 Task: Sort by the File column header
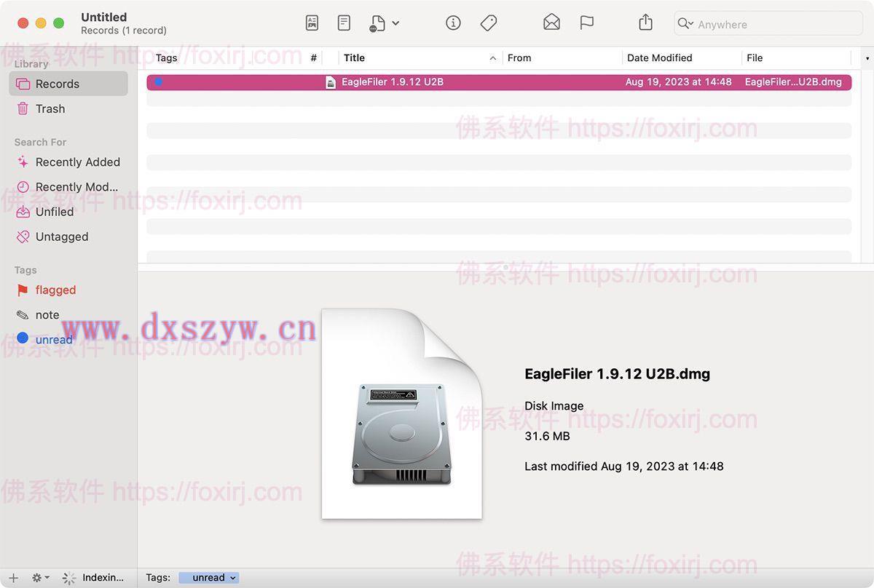coord(755,57)
